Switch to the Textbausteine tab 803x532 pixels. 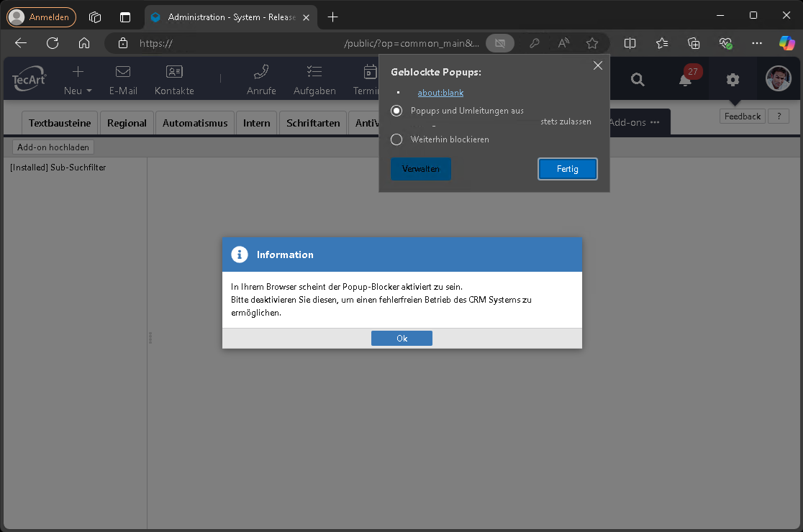[x=60, y=123]
